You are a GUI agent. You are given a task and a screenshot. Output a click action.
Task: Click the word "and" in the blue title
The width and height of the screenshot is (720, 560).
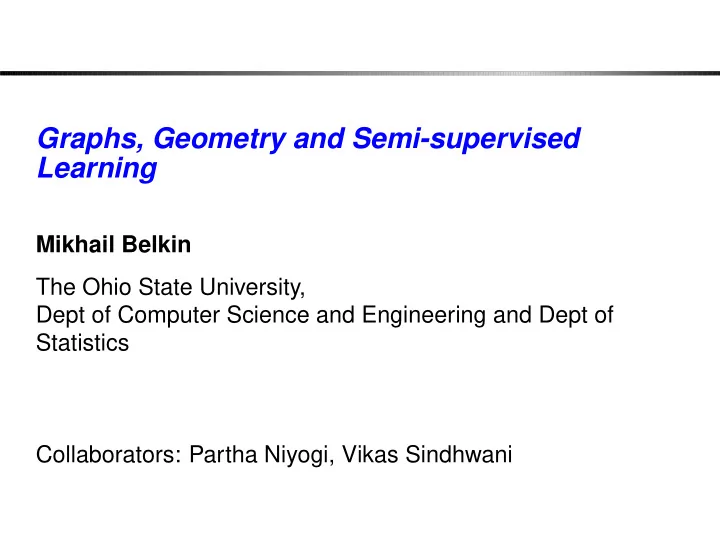click(x=319, y=139)
